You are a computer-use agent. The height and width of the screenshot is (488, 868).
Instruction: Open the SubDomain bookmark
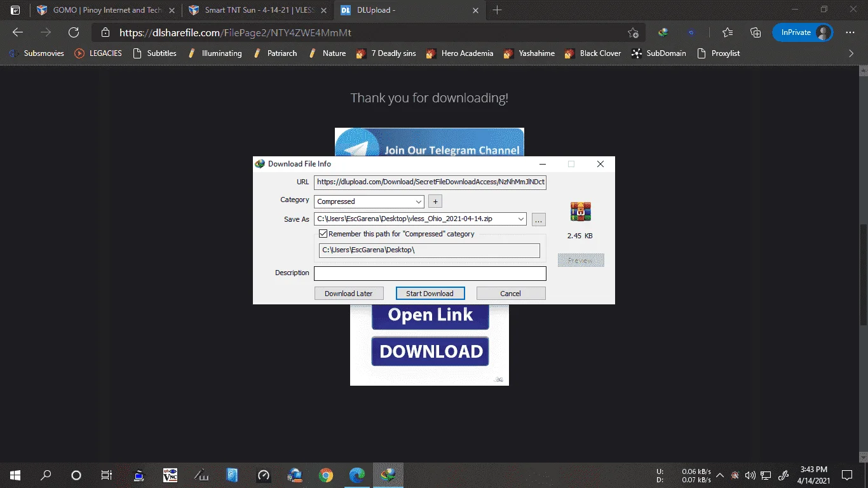659,53
